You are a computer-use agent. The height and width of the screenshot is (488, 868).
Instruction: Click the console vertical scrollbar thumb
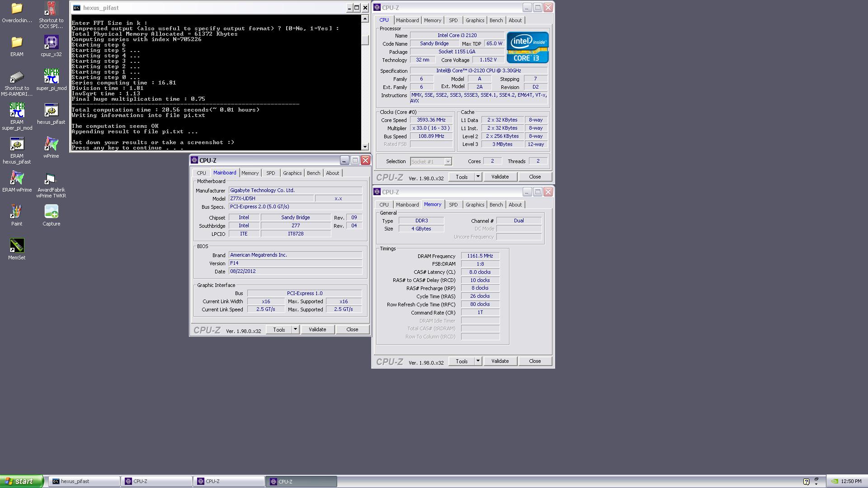(x=365, y=40)
